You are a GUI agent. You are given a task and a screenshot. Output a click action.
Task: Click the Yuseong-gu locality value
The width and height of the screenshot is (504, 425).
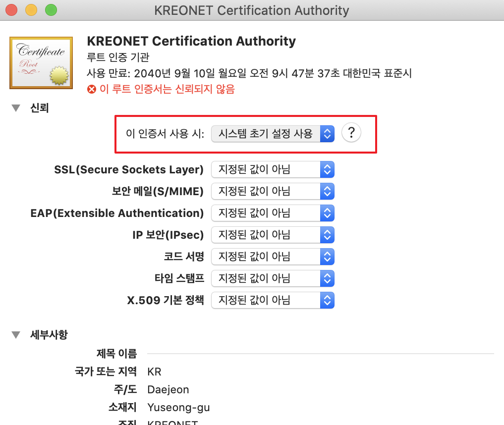(x=178, y=408)
